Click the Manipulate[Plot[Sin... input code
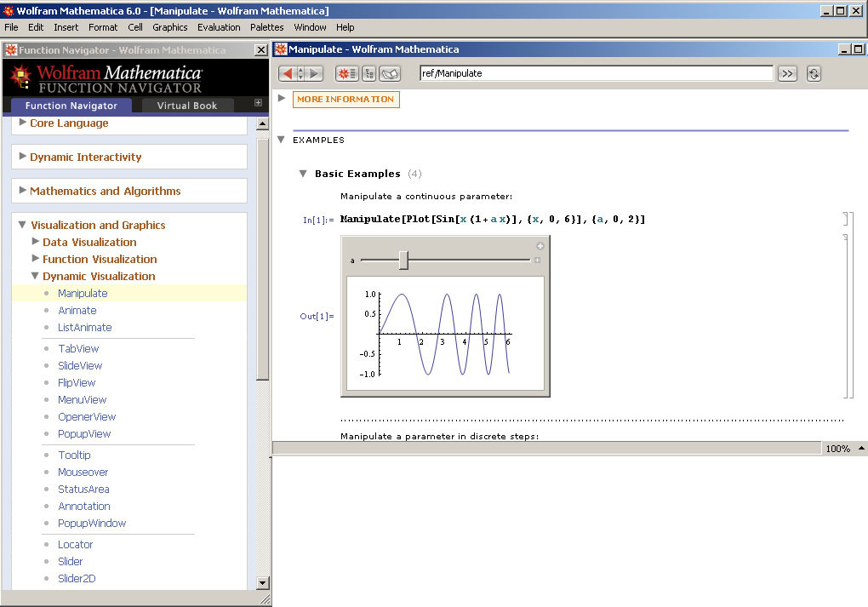The image size is (868, 607). point(493,220)
